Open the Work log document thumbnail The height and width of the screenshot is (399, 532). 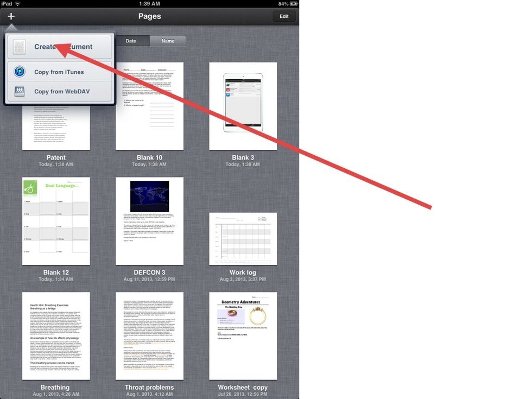coord(243,239)
